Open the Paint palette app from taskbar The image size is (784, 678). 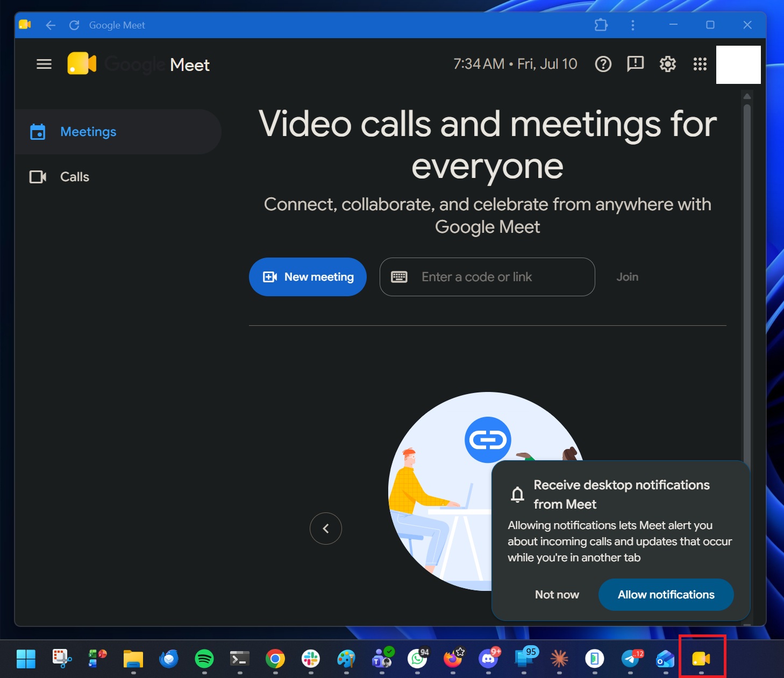tap(346, 659)
